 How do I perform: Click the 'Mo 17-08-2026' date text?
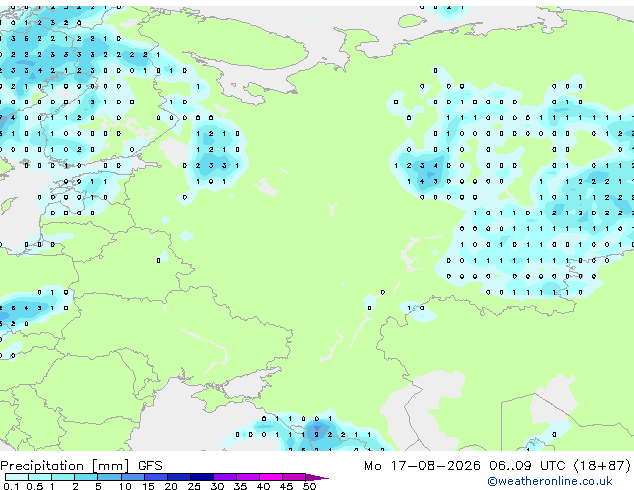tap(422, 466)
